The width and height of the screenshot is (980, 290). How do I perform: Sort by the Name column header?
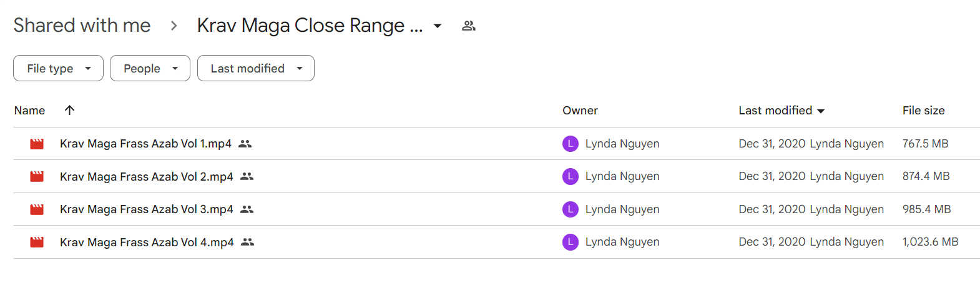[29, 111]
